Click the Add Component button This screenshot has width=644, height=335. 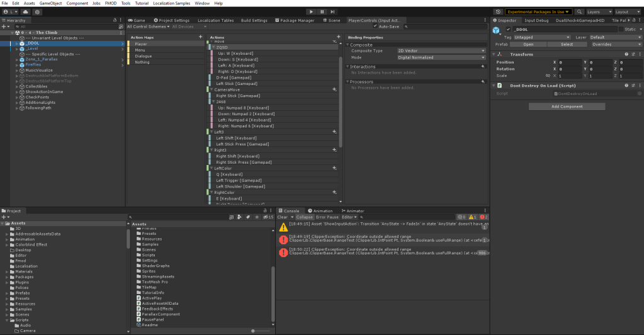pyautogui.click(x=567, y=106)
